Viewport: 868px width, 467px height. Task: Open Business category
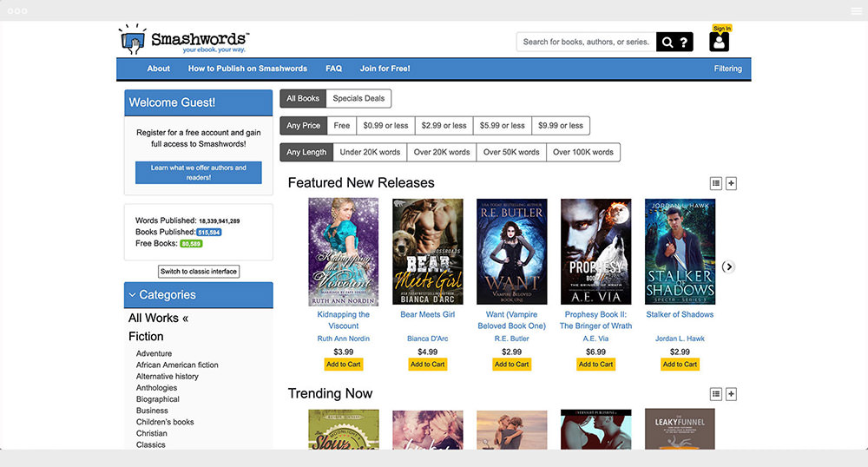pyautogui.click(x=152, y=411)
